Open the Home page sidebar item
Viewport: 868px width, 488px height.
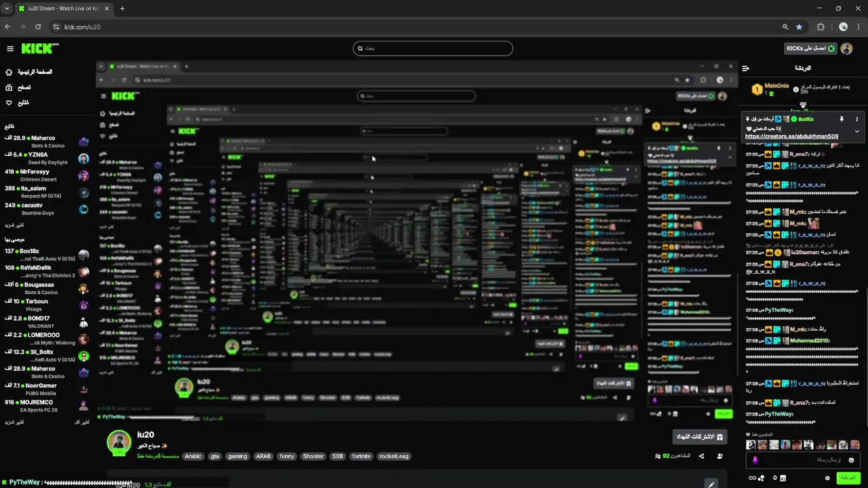click(29, 72)
